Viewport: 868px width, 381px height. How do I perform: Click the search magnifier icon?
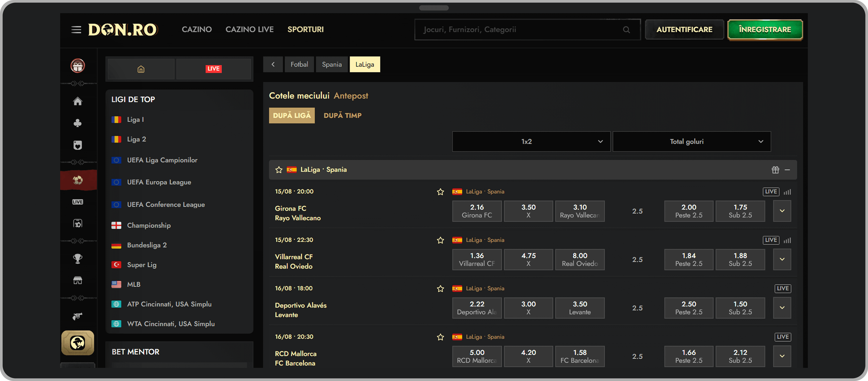(x=626, y=30)
